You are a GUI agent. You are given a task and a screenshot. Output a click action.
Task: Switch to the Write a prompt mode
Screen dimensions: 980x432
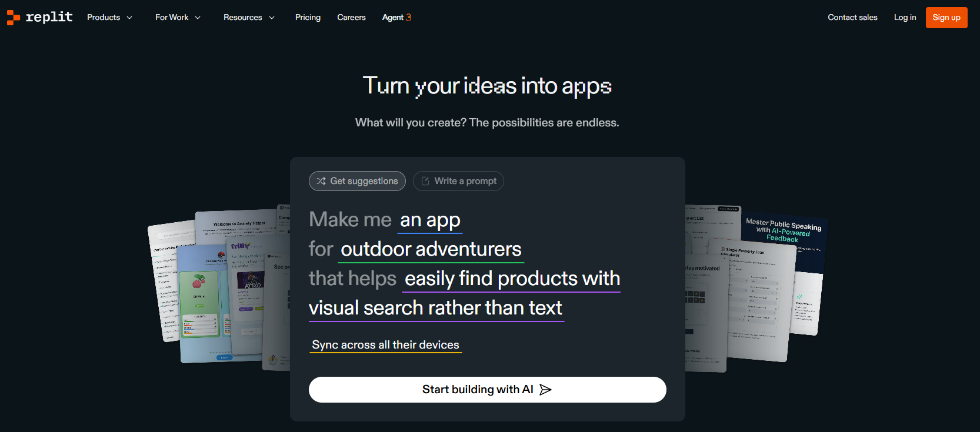click(x=458, y=181)
